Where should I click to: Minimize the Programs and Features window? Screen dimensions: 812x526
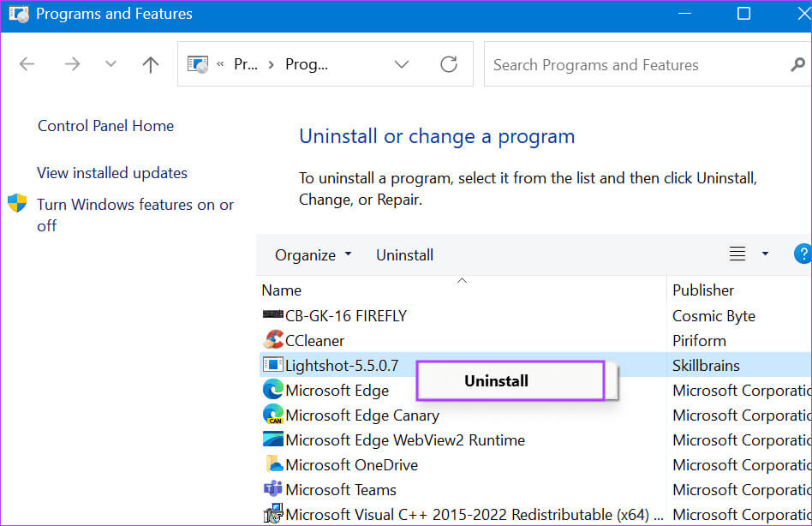click(684, 14)
